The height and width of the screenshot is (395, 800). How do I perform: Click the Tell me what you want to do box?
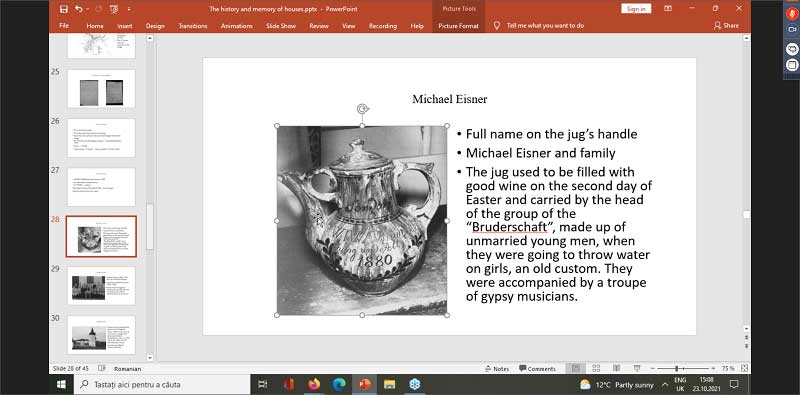coord(545,26)
